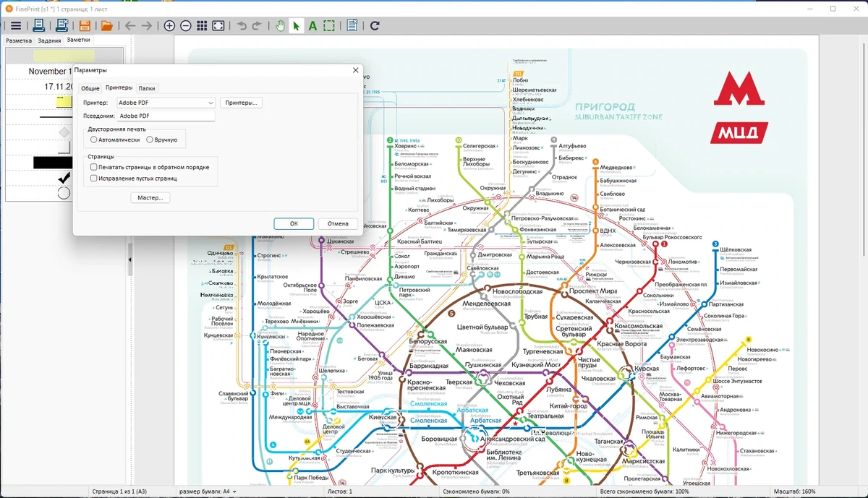
Task: Open the Папки tab
Action: pyautogui.click(x=147, y=88)
